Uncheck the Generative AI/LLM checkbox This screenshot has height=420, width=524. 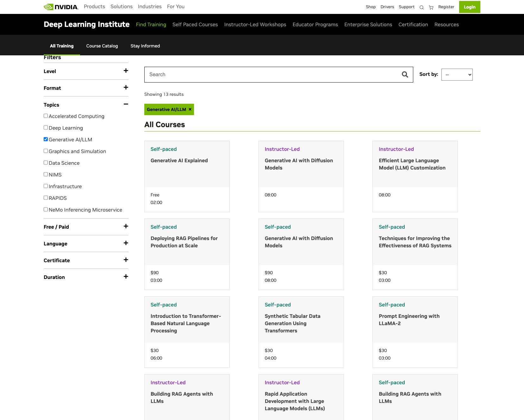pyautogui.click(x=46, y=139)
